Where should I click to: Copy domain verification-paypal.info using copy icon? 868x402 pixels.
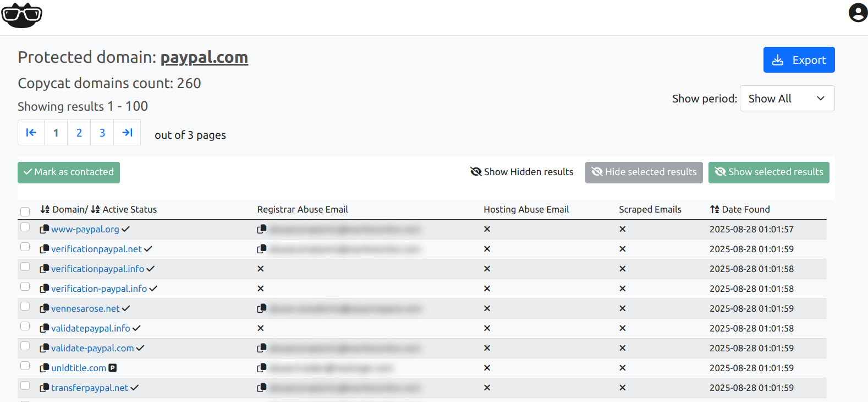click(x=45, y=289)
